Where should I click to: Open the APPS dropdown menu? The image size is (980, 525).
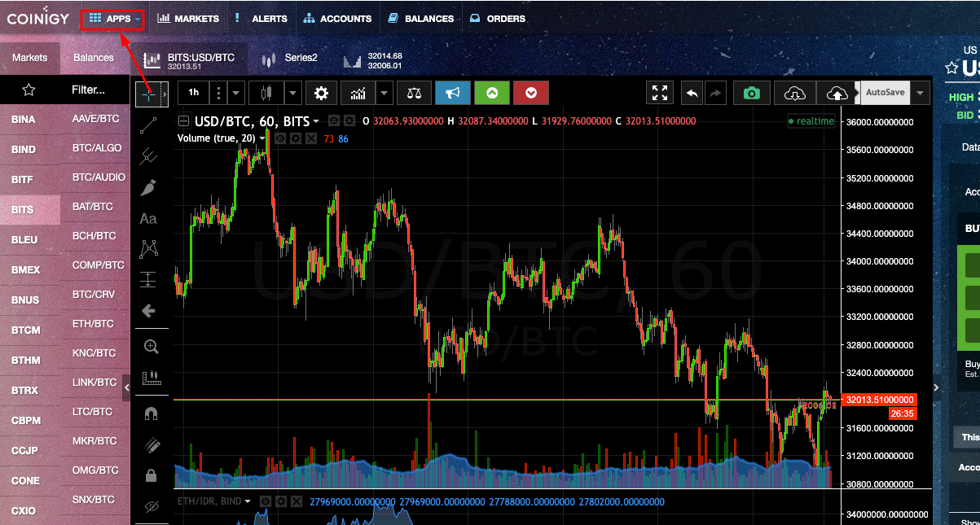[112, 19]
